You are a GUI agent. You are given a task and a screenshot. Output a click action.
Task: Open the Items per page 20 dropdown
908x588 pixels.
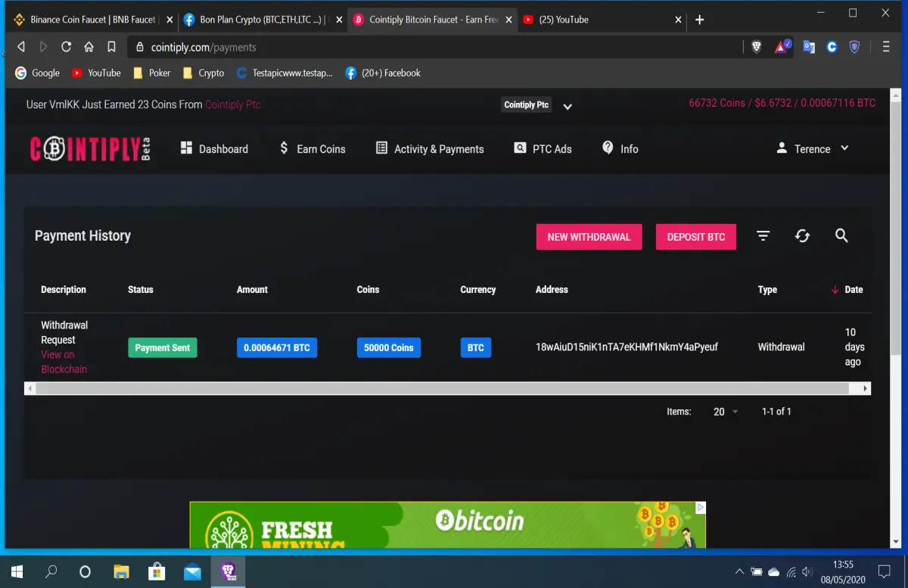(726, 412)
